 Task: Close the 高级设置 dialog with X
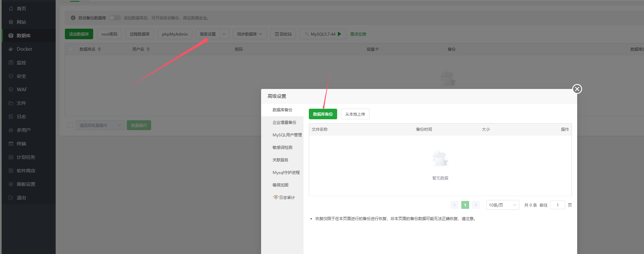[x=577, y=89]
